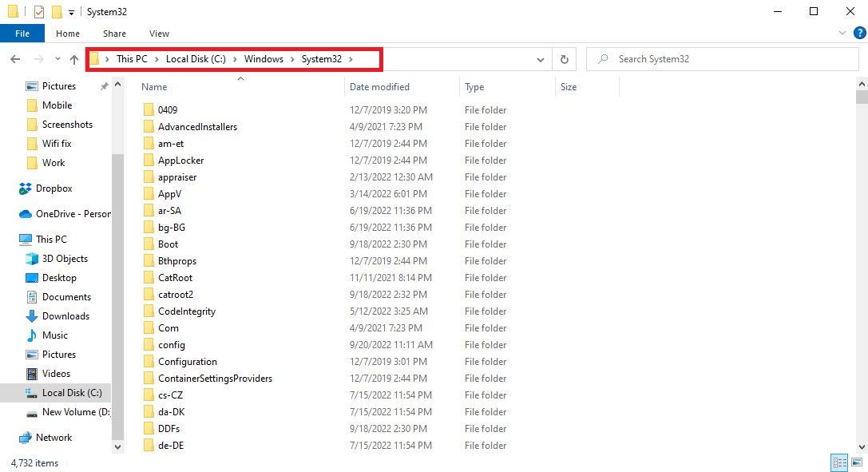Switch to the Home ribbon tab

68,34
